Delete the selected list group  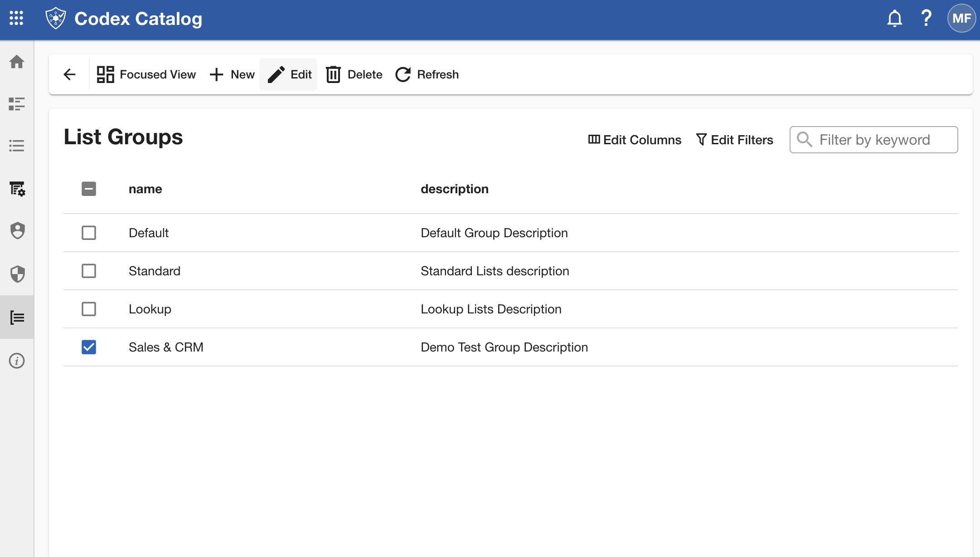354,74
